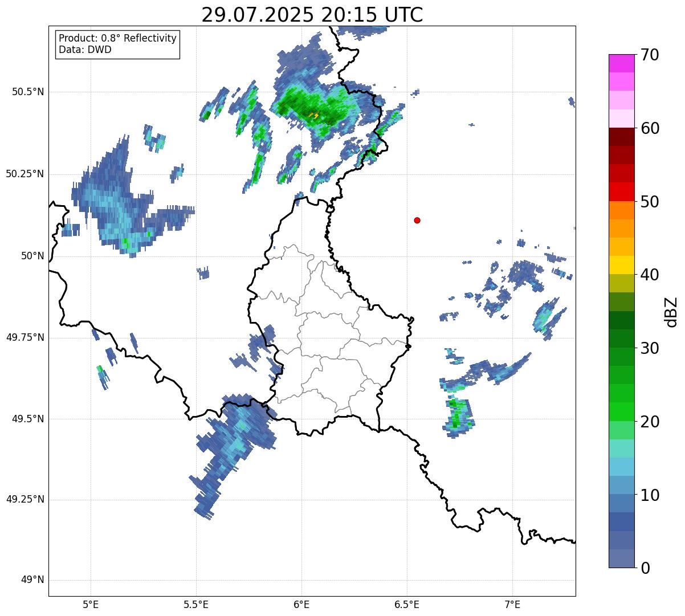
Task: Click the colorbar tick value 60
Action: point(650,128)
